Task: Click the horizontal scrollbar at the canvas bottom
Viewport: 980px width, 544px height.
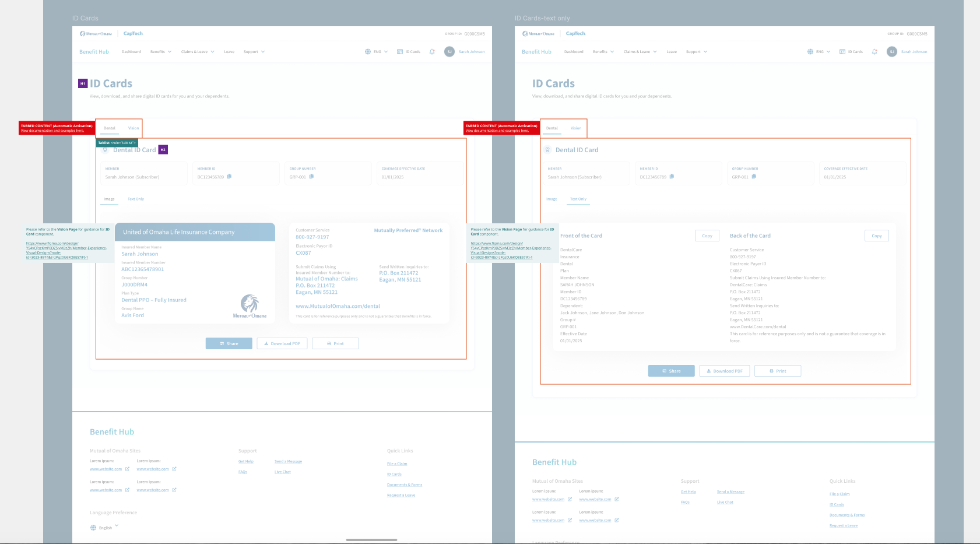Action: click(x=372, y=540)
